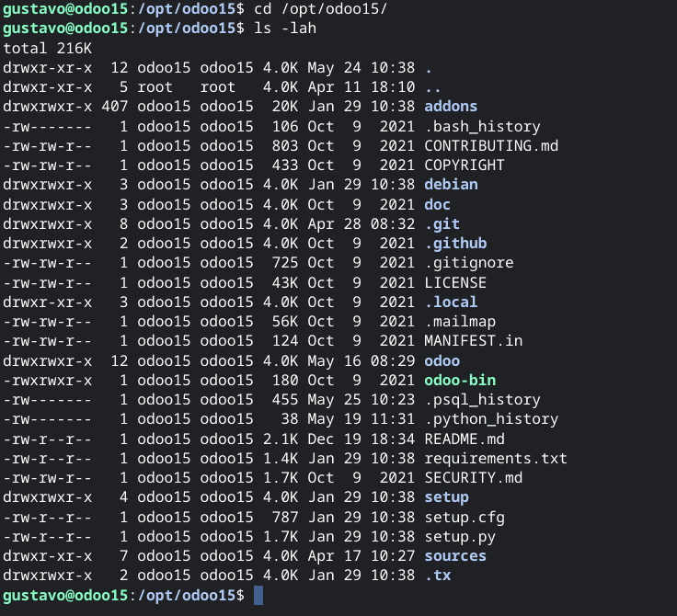Click the CONTRIBUTING.md filename
The image size is (677, 616).
[x=491, y=145]
